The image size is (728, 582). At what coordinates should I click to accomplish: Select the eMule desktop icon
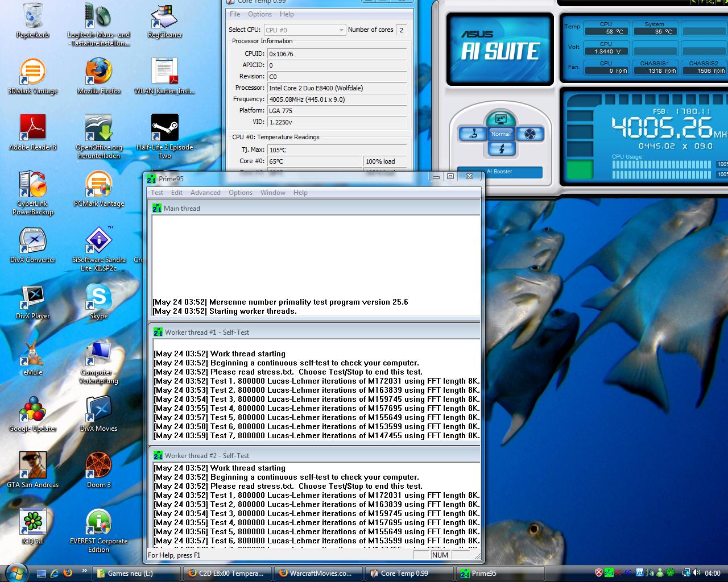pyautogui.click(x=32, y=357)
